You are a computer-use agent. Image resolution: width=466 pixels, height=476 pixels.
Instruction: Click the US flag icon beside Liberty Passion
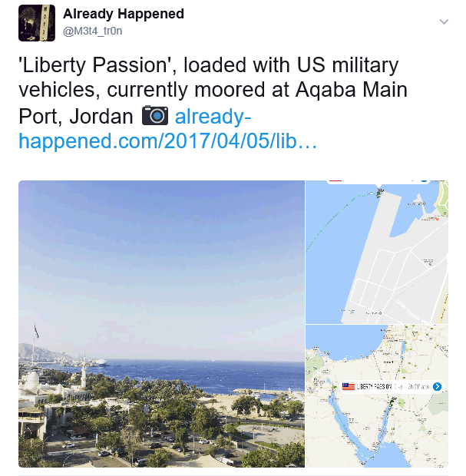349,386
